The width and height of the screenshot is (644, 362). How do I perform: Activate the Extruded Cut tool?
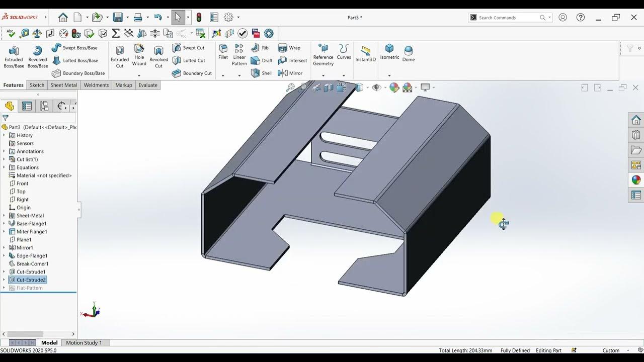120,57
